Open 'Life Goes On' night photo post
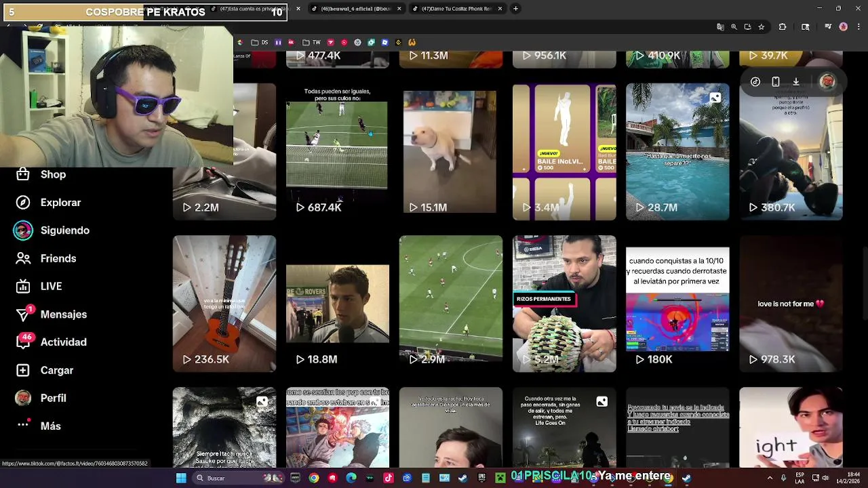 tap(564, 427)
